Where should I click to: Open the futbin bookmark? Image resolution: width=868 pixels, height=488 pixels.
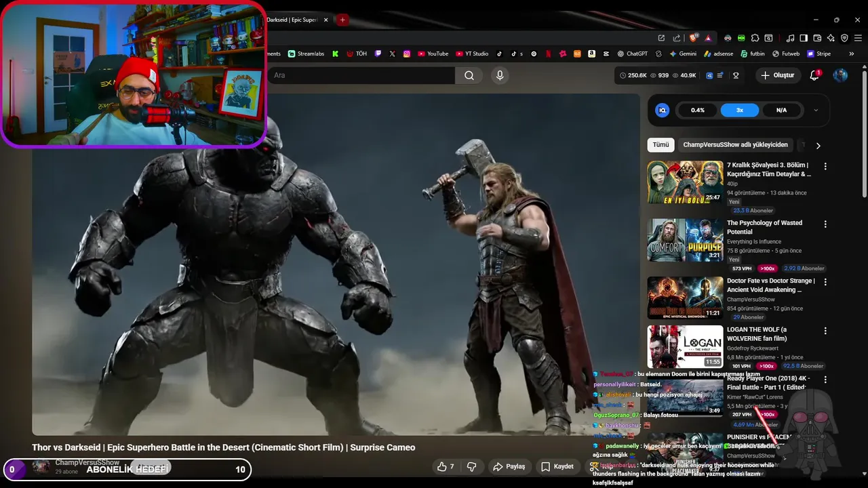pyautogui.click(x=753, y=54)
